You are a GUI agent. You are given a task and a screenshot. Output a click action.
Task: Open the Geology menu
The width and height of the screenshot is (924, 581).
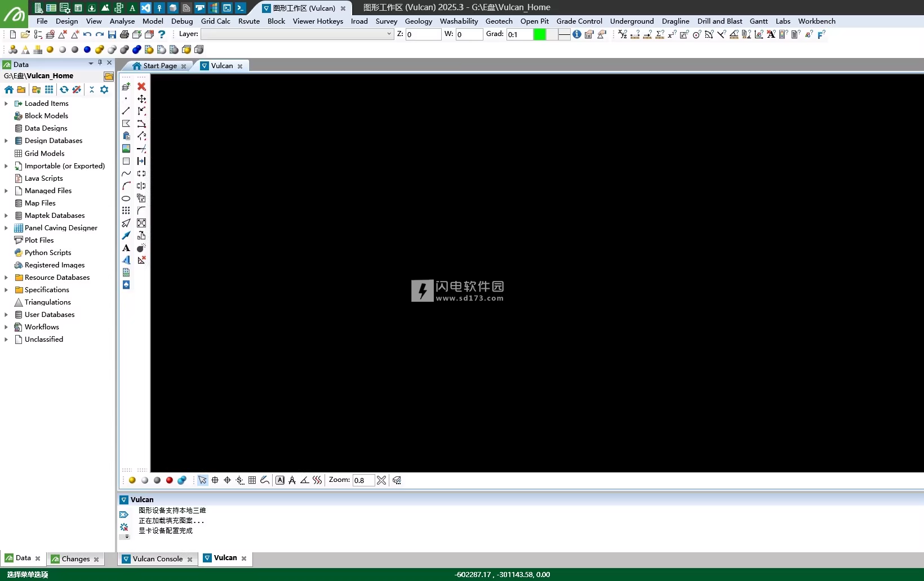click(418, 21)
